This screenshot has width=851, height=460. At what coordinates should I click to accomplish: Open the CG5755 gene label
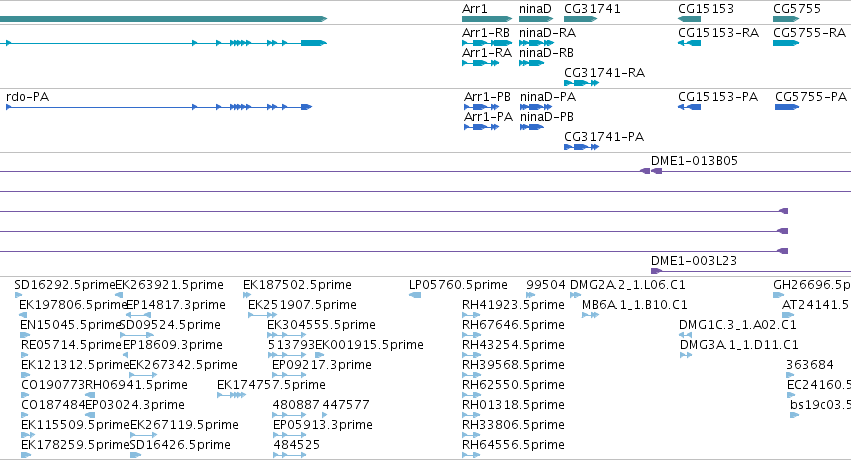(x=797, y=9)
